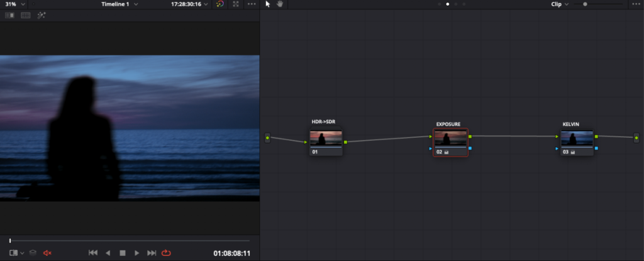
Task: Jump to the last frame
Action: click(x=152, y=253)
